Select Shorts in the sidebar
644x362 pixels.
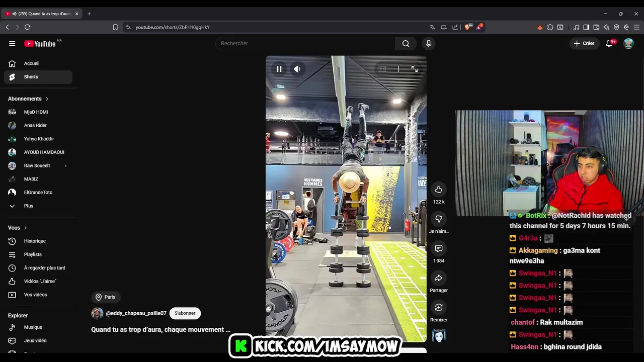click(38, 77)
